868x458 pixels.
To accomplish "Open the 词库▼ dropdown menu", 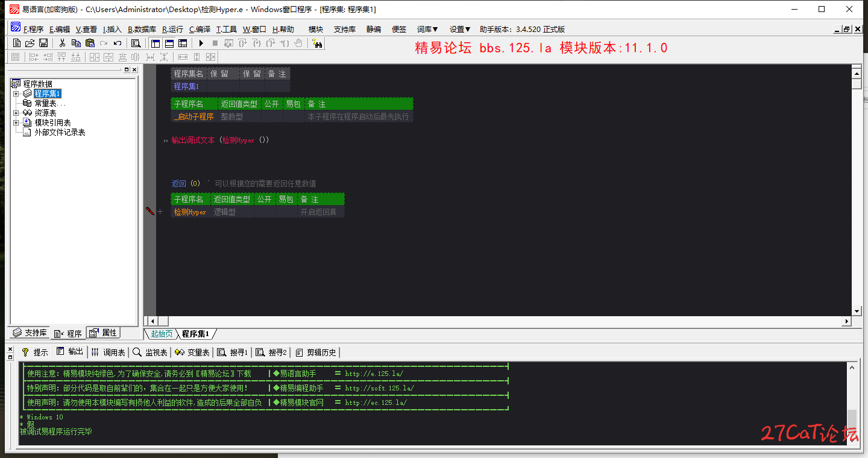I will (x=427, y=29).
